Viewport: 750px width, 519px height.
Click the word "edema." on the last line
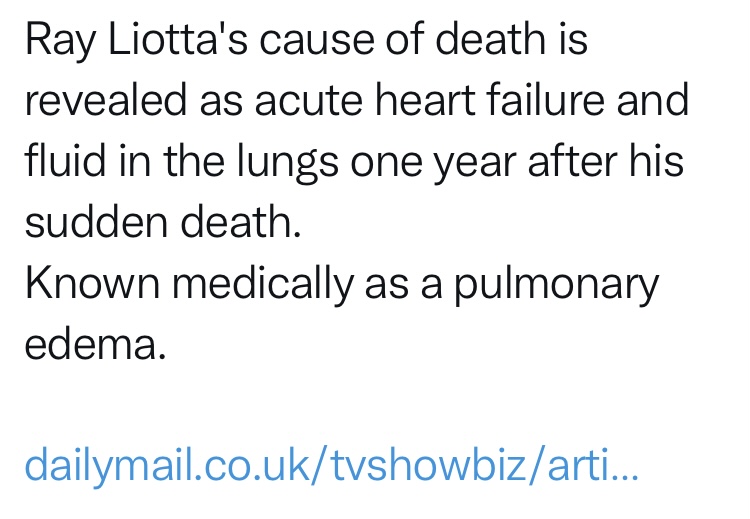93,346
